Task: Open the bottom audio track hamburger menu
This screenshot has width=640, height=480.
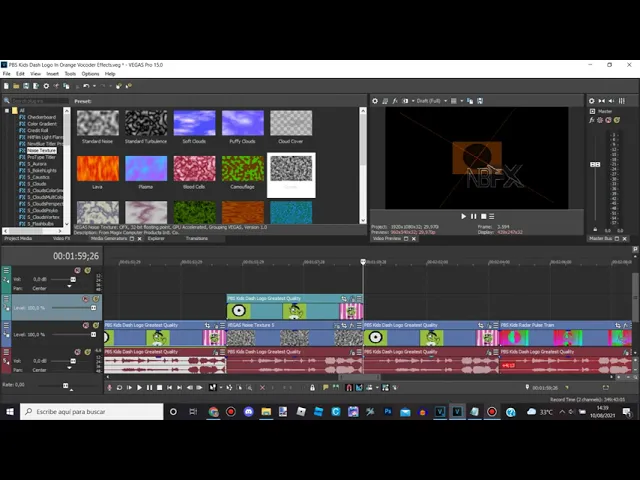Action: pos(6,352)
